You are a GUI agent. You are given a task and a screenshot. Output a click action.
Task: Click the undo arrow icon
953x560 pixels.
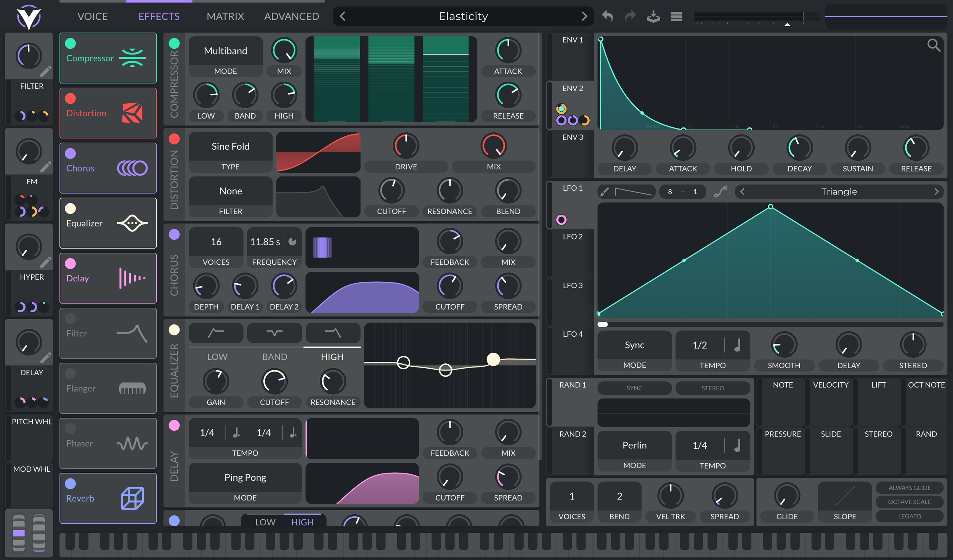click(x=607, y=16)
